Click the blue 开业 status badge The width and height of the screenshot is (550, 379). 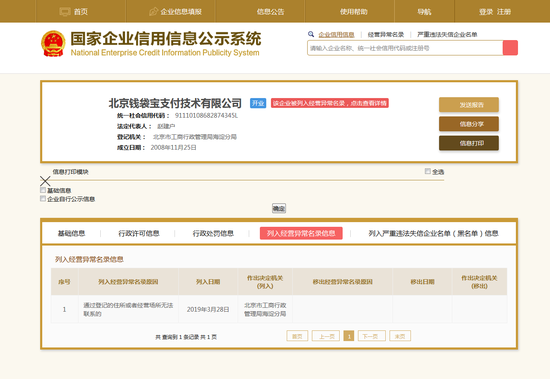[258, 103]
